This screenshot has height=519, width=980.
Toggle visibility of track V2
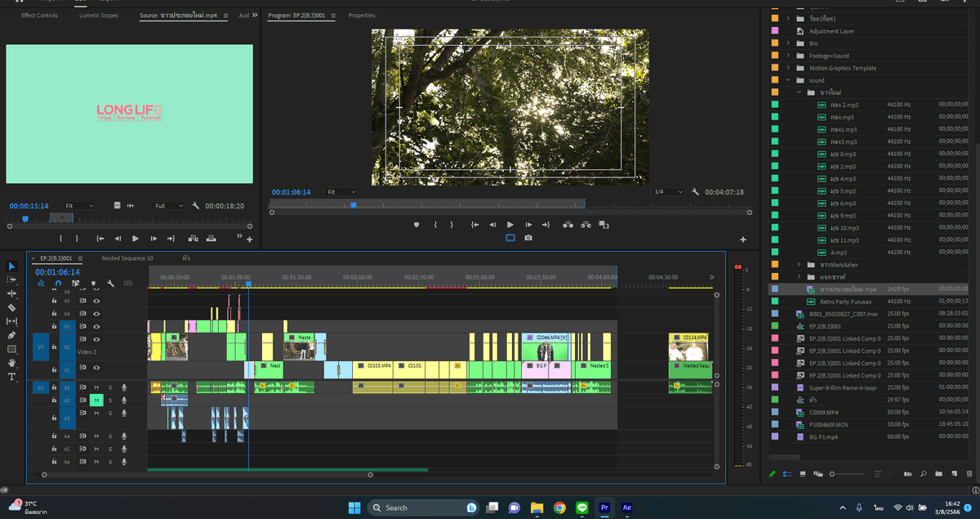pyautogui.click(x=96, y=339)
